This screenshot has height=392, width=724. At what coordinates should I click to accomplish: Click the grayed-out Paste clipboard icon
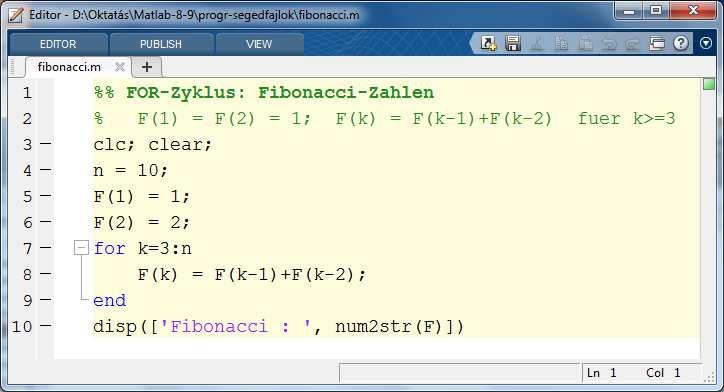tap(585, 44)
